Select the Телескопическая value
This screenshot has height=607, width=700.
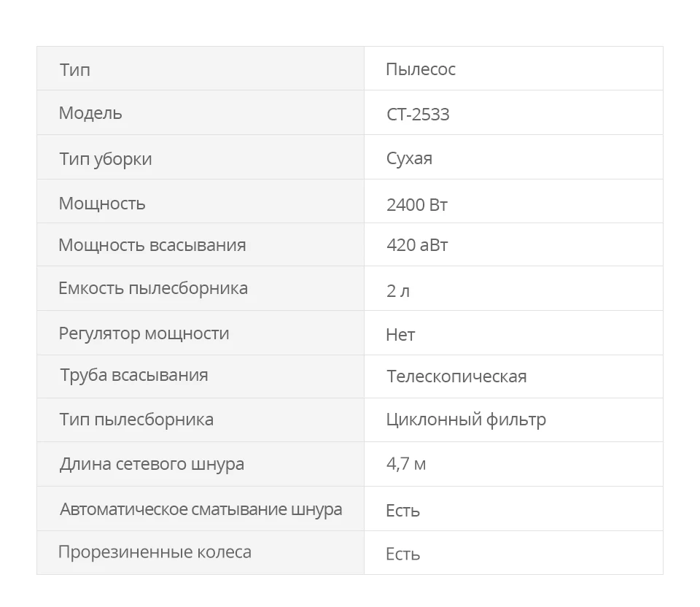pyautogui.click(x=456, y=376)
